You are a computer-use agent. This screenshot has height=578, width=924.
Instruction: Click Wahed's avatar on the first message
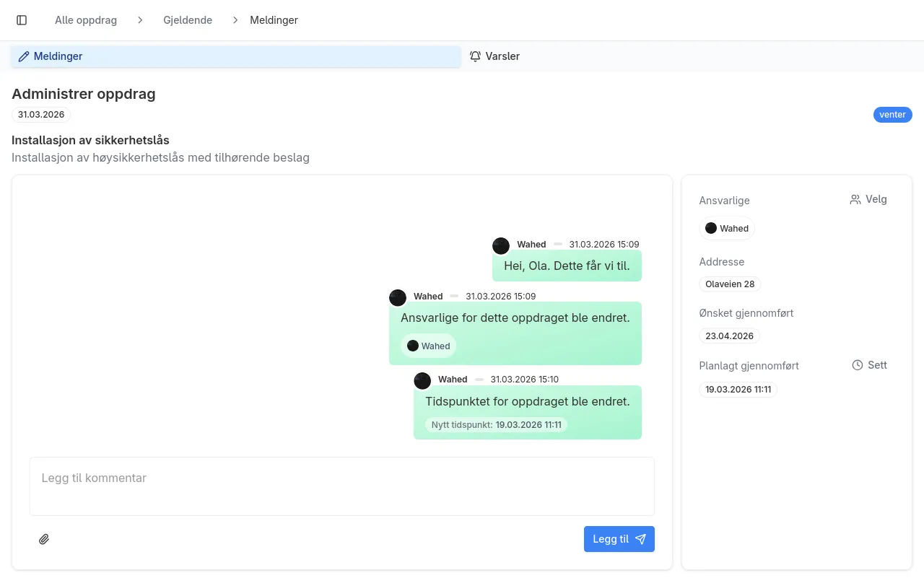point(501,245)
